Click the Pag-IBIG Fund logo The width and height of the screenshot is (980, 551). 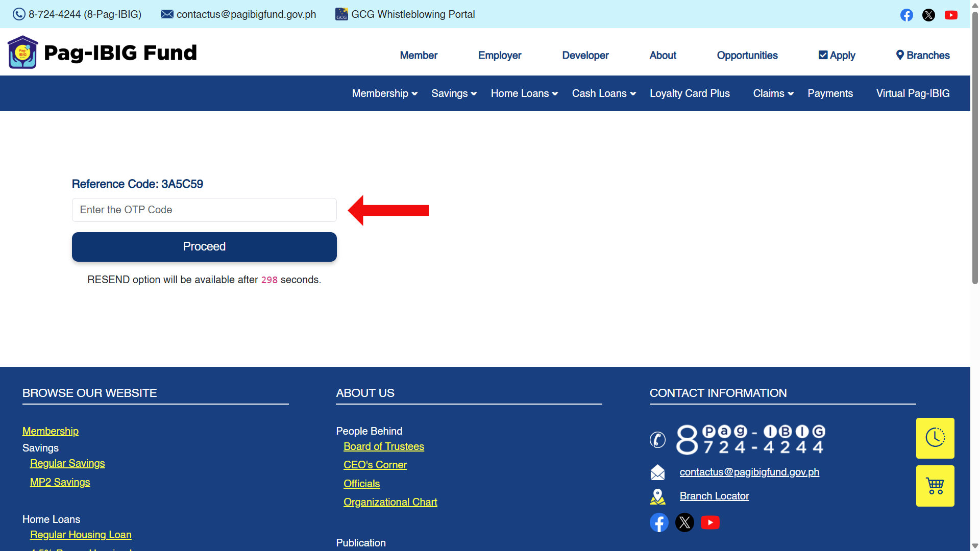(x=102, y=52)
